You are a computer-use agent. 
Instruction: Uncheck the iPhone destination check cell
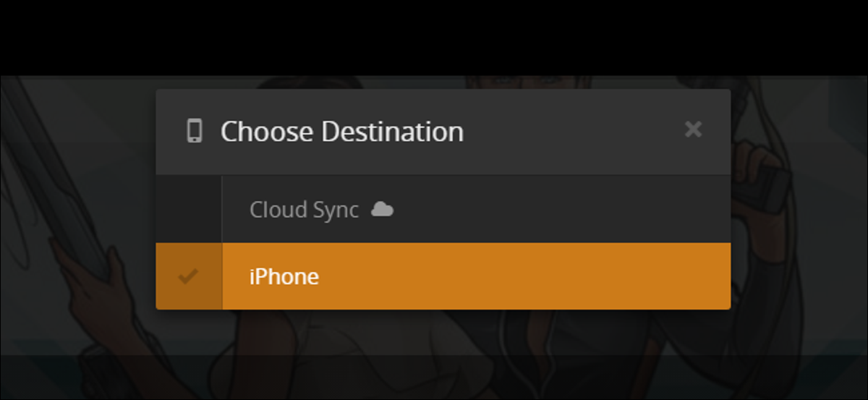coord(189,276)
